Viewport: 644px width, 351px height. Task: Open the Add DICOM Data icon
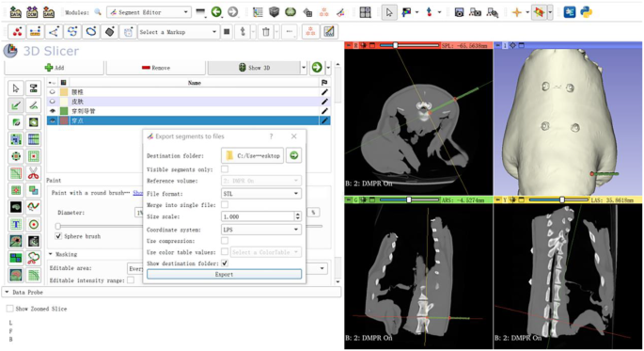(32, 12)
